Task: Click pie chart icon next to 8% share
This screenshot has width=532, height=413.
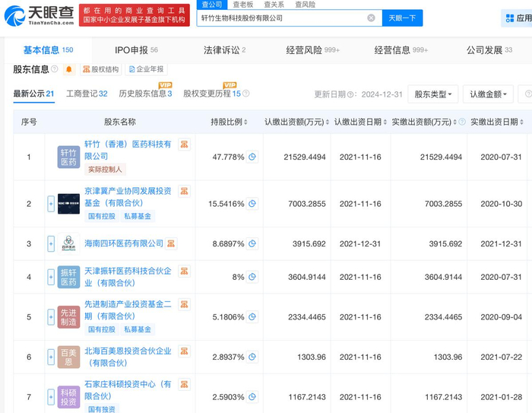Action: coord(252,278)
